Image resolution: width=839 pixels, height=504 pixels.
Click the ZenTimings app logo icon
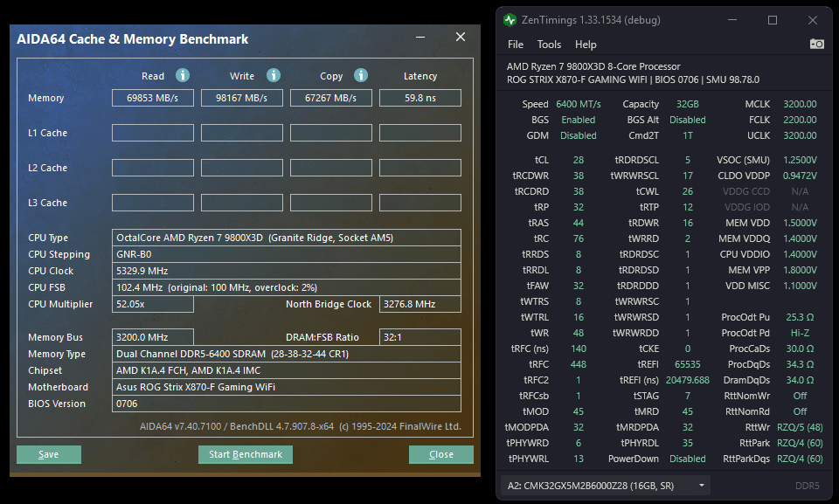tap(510, 20)
